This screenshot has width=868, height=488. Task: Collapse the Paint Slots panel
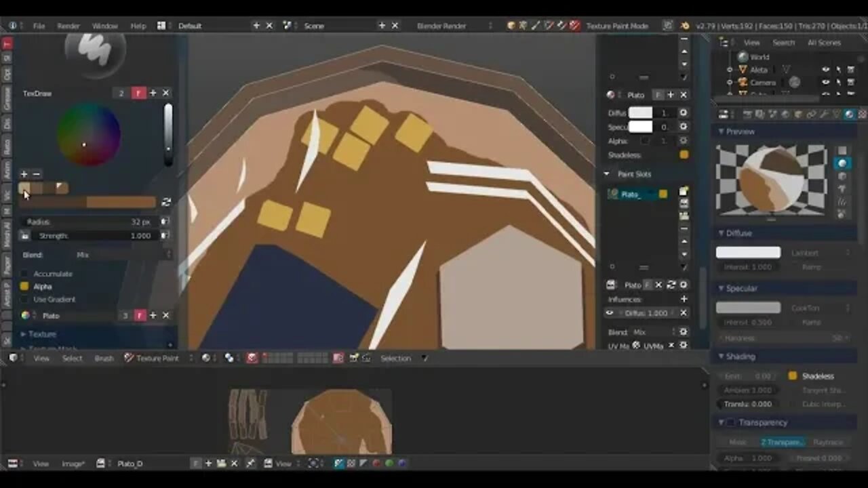pos(607,174)
